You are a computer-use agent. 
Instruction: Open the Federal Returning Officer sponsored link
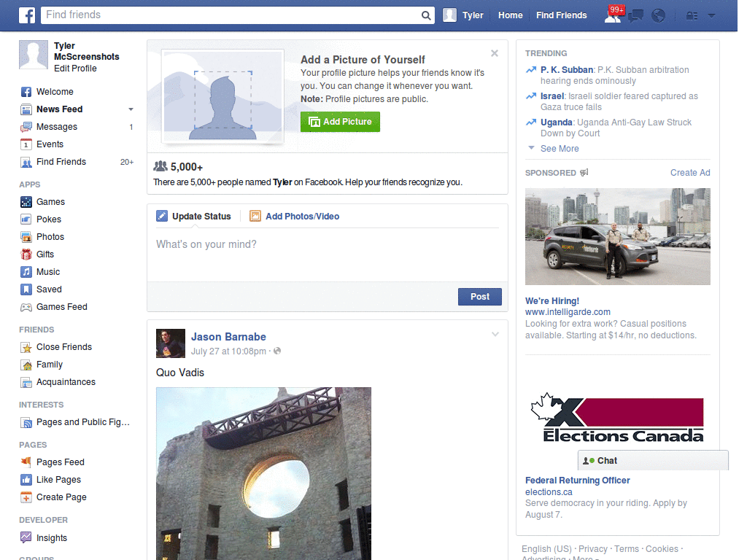coord(577,480)
